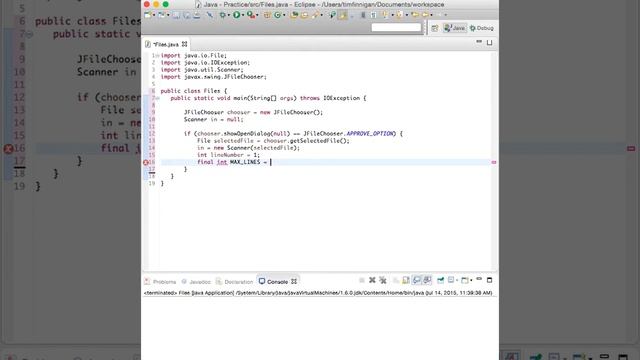This screenshot has height=360, width=640.
Task: Collapse the imports fold at line 1
Action: (x=158, y=56)
